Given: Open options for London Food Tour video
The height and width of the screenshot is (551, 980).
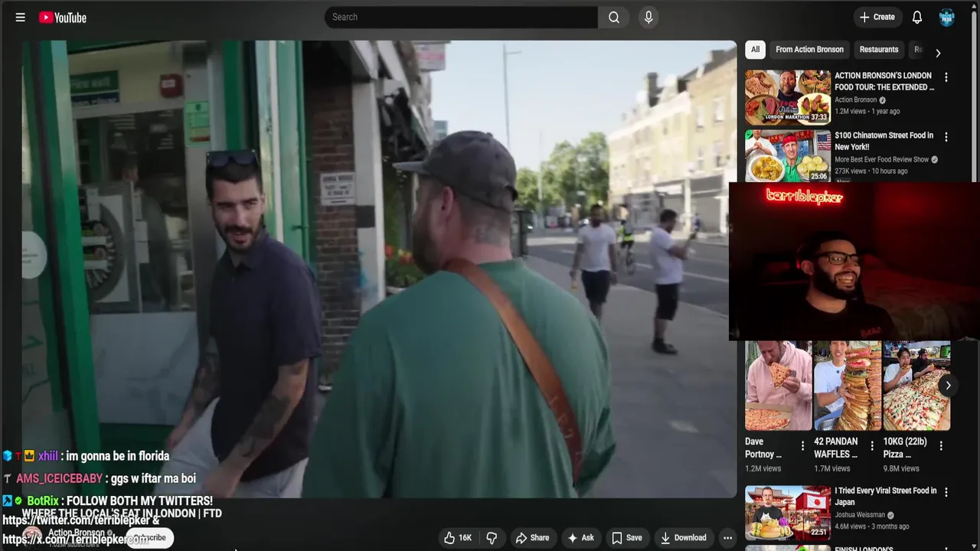Looking at the screenshot, I should click(946, 77).
